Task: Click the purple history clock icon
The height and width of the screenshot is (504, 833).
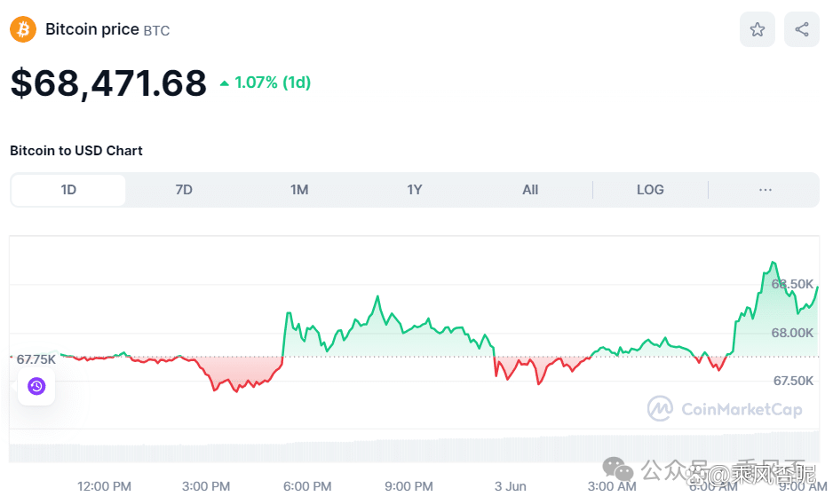Action: (x=36, y=386)
